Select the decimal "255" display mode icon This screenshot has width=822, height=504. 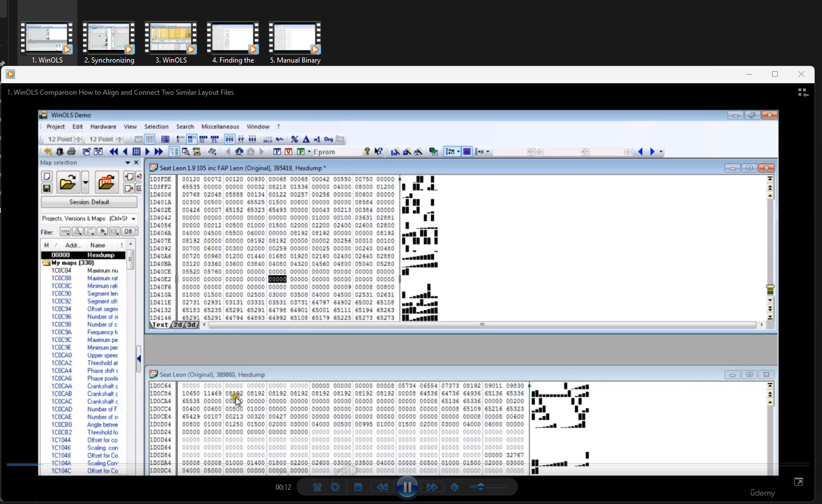pos(230,139)
